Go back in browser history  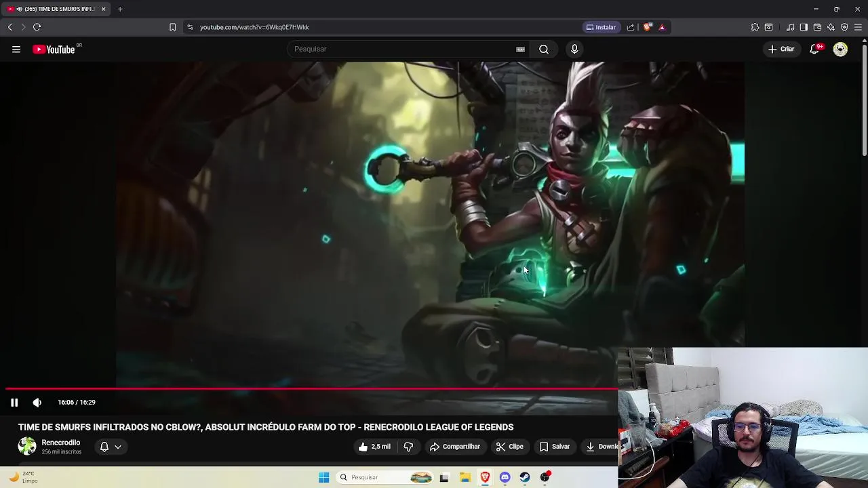9,27
